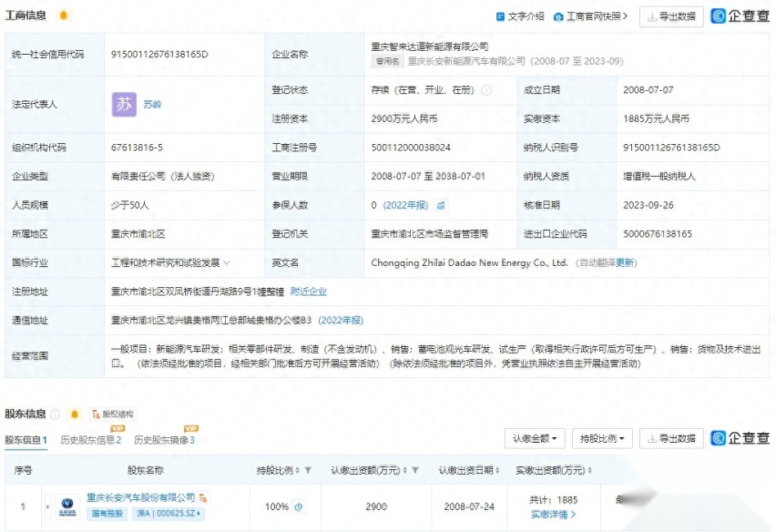
Task: Open the 认缴金额 dropdown filter
Action: (535, 438)
